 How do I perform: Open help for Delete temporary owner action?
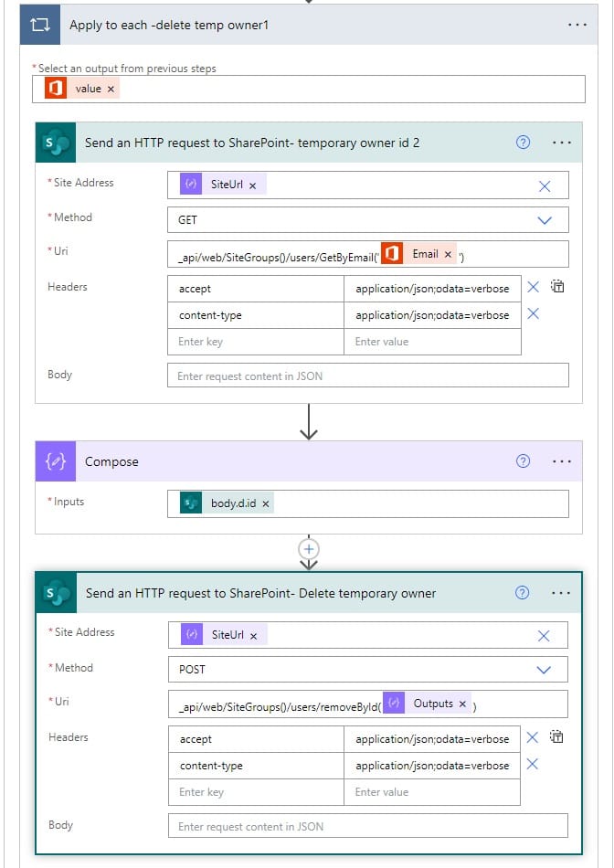click(x=522, y=593)
